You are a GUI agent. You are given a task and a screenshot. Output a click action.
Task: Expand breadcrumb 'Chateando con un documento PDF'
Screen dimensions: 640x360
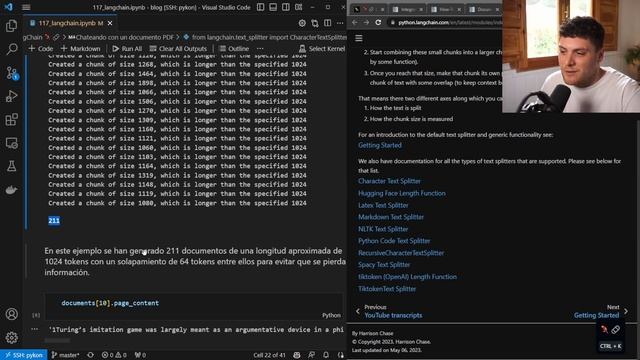[x=121, y=37]
